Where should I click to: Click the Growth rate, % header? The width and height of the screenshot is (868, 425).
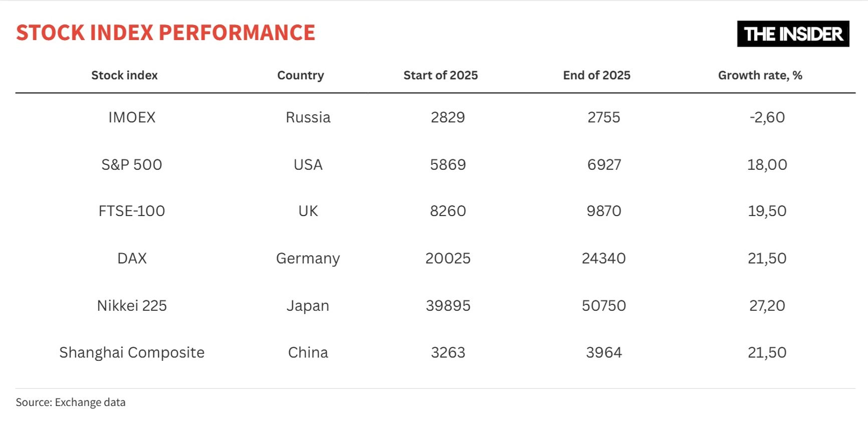pyautogui.click(x=760, y=75)
